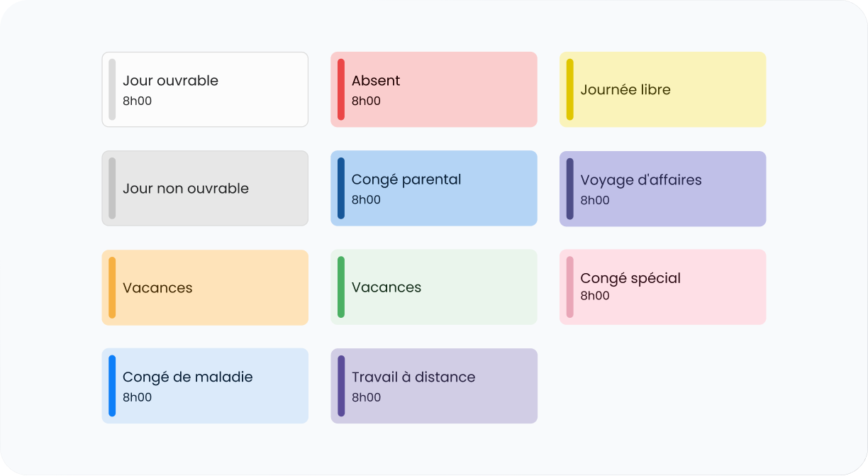Viewport: 868px width, 476px height.
Task: Select the Travail à distance card
Action: click(x=434, y=386)
